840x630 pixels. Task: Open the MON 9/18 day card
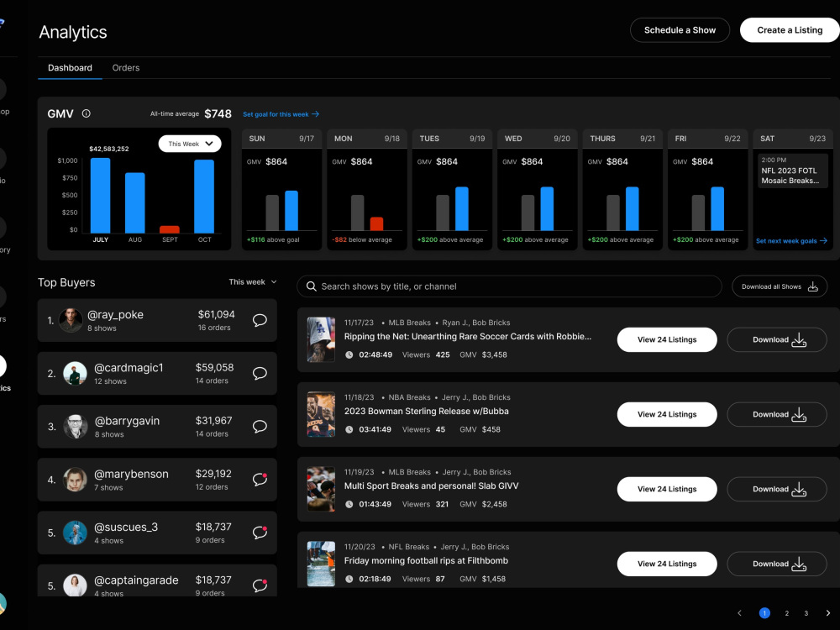[x=367, y=190]
